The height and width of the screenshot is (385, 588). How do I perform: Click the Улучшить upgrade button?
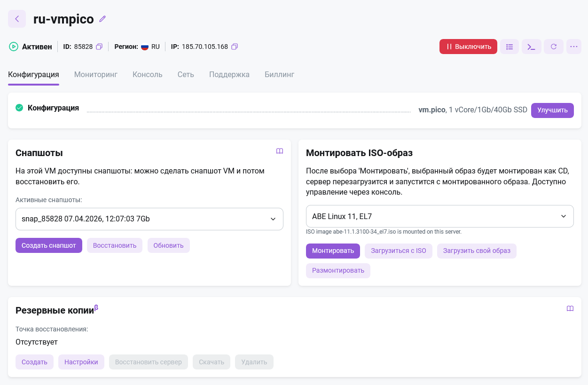tap(552, 110)
